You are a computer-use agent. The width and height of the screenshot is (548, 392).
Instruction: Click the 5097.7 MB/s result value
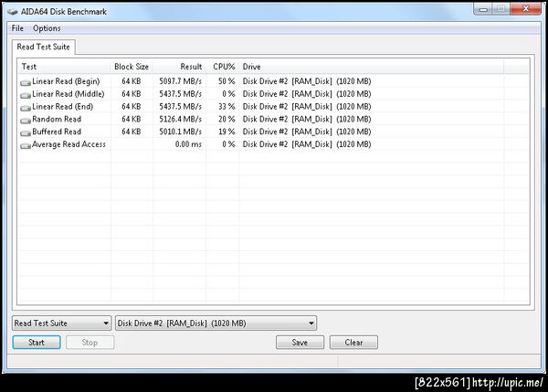pos(181,81)
